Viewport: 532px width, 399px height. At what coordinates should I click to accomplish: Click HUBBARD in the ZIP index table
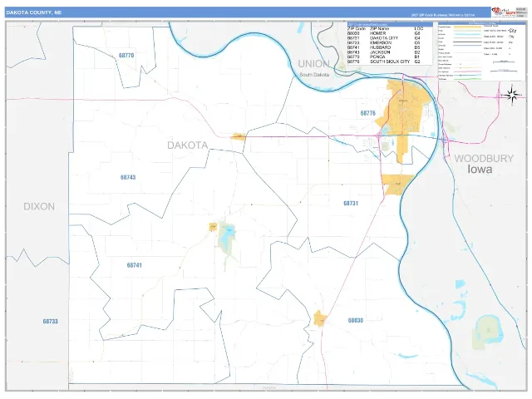[381, 48]
